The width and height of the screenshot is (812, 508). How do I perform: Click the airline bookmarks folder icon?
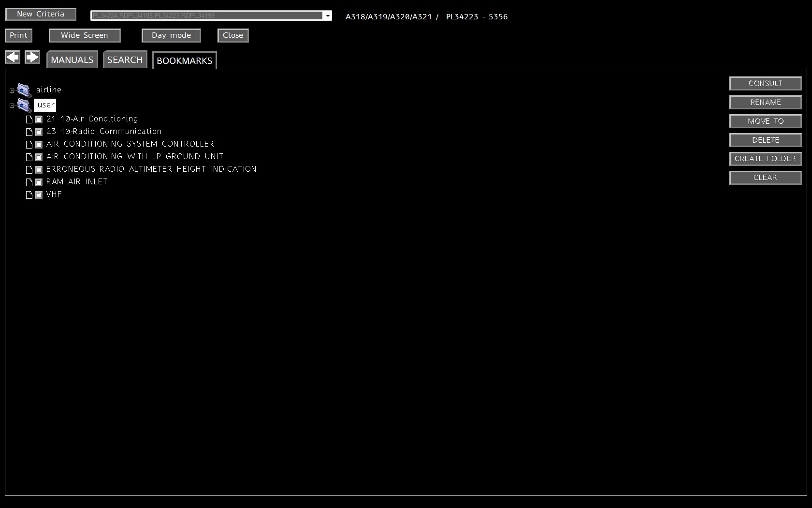click(x=24, y=90)
